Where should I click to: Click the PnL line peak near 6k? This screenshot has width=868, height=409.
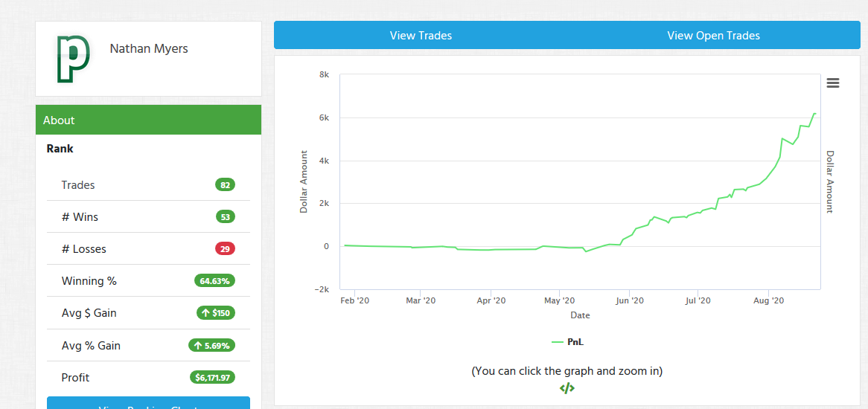coord(814,114)
